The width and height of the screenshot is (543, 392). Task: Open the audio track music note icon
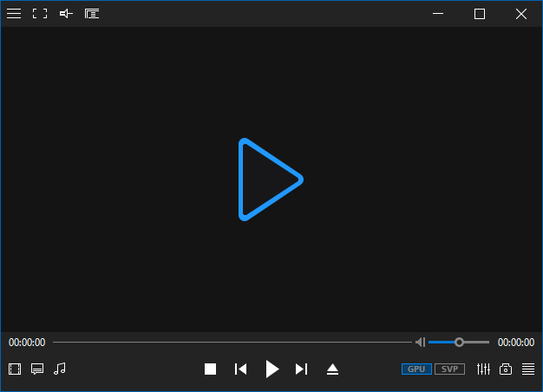60,369
